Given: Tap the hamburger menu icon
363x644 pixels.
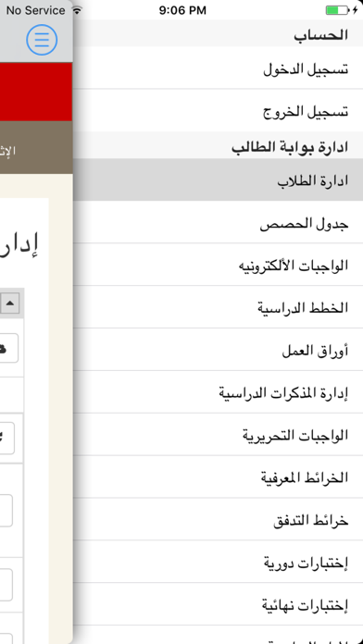Looking at the screenshot, I should click(42, 40).
